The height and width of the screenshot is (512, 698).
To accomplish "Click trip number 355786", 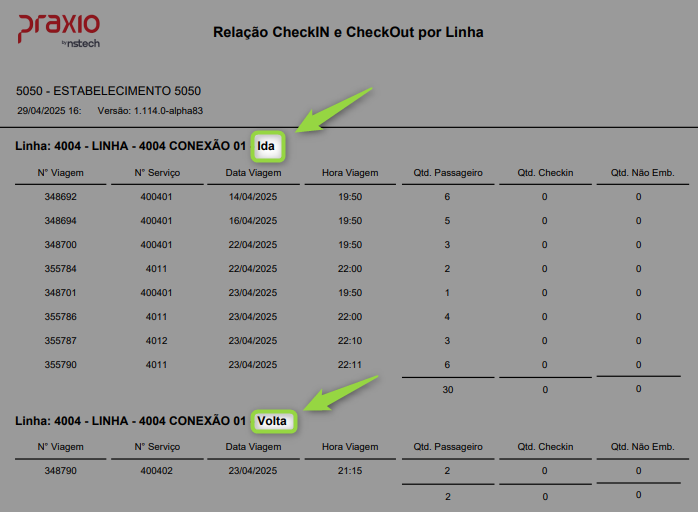I will click(x=61, y=317).
